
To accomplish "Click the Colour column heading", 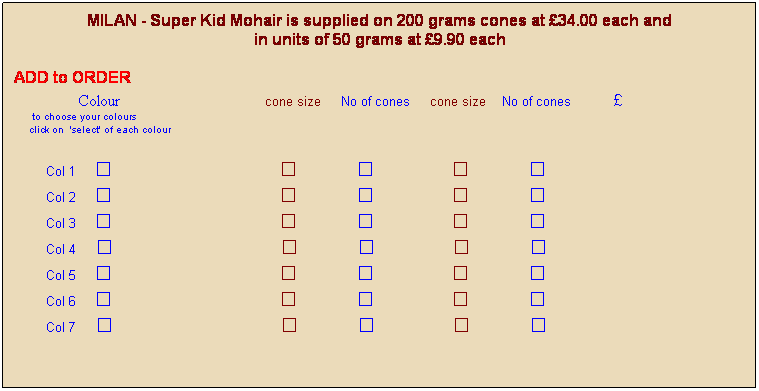I will click(x=99, y=101).
